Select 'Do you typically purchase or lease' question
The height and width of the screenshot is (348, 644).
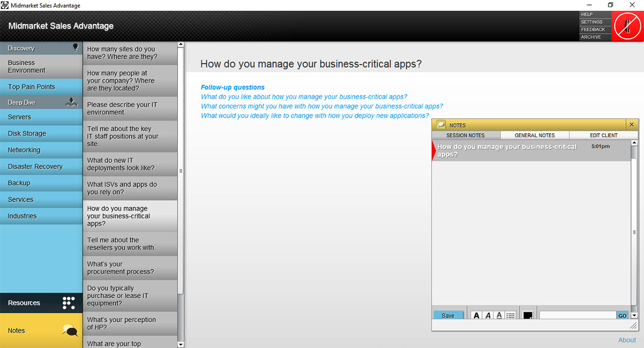[130, 295]
